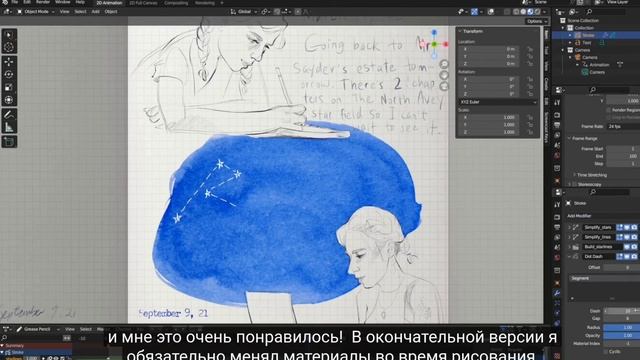640x360 pixels.
Task: Select the Select Box tool in toolbar
Action: coord(9,35)
